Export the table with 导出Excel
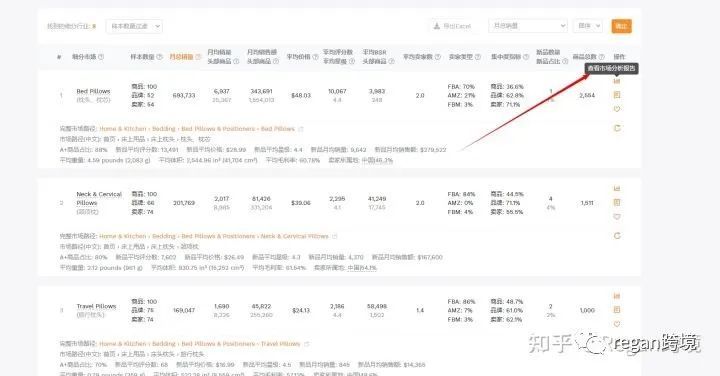Screen dimensions: 720x376 (452, 26)
